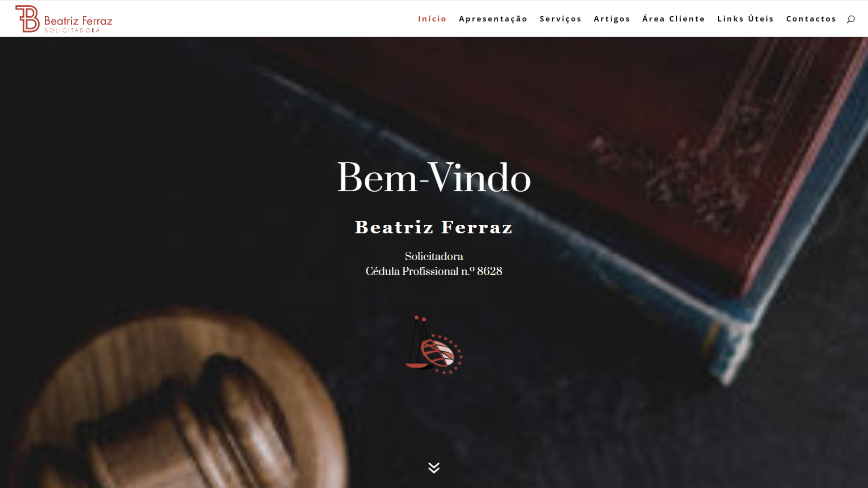Go to Contactos page
This screenshot has height=488, width=868.
point(811,19)
